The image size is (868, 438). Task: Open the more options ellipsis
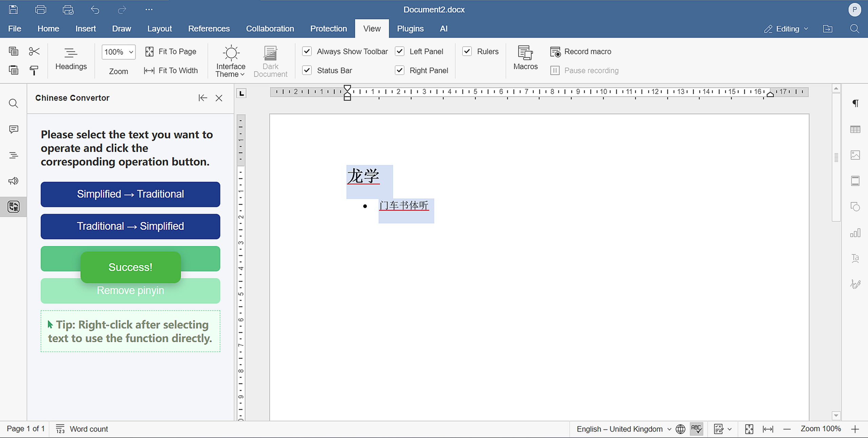[149, 9]
